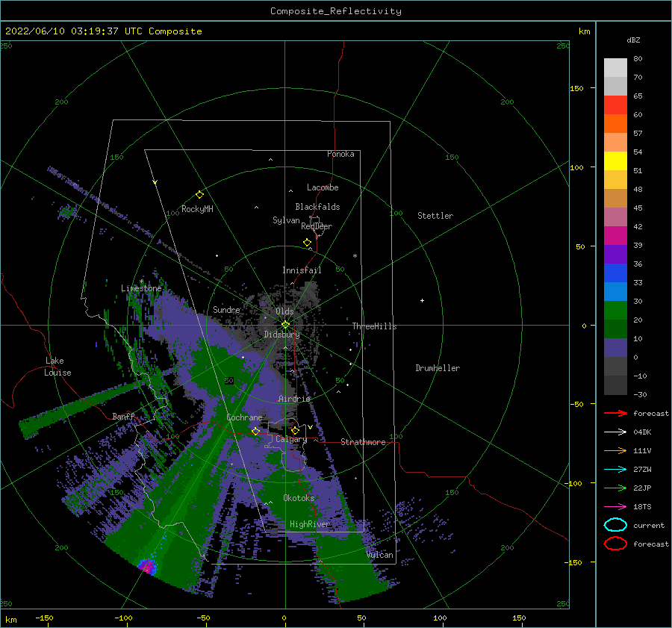Click the white 04DK arrow icon
This screenshot has width=672, height=628.
pyautogui.click(x=615, y=432)
